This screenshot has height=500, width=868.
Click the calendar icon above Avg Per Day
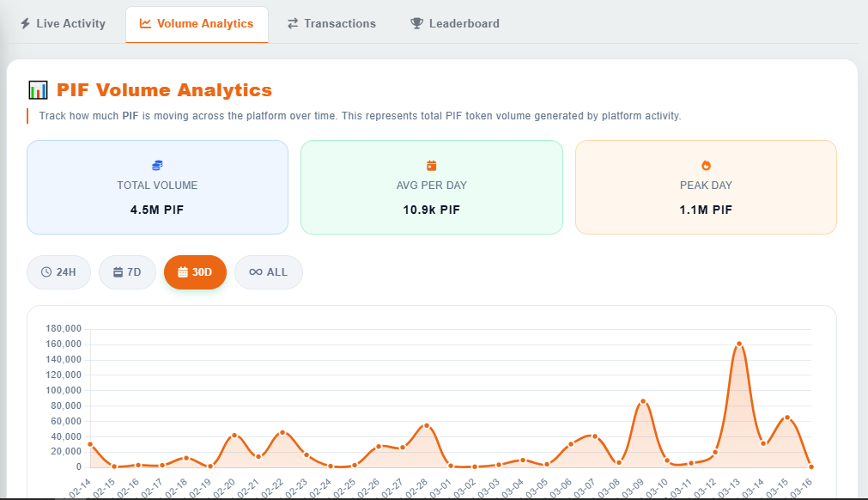pos(432,165)
